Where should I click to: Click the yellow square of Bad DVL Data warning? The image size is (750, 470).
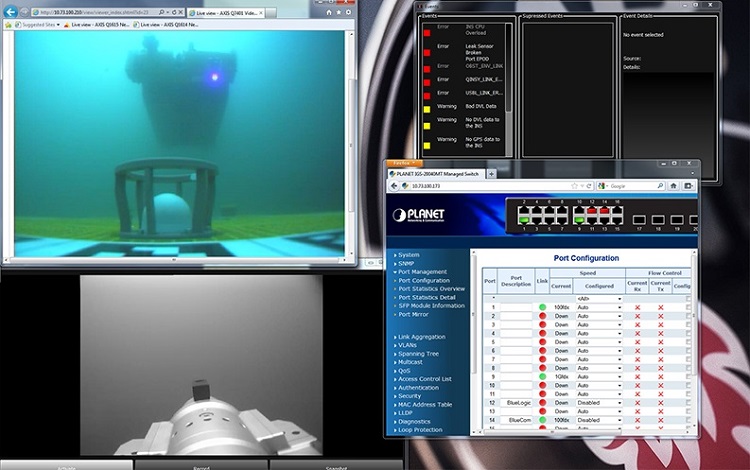tap(427, 109)
